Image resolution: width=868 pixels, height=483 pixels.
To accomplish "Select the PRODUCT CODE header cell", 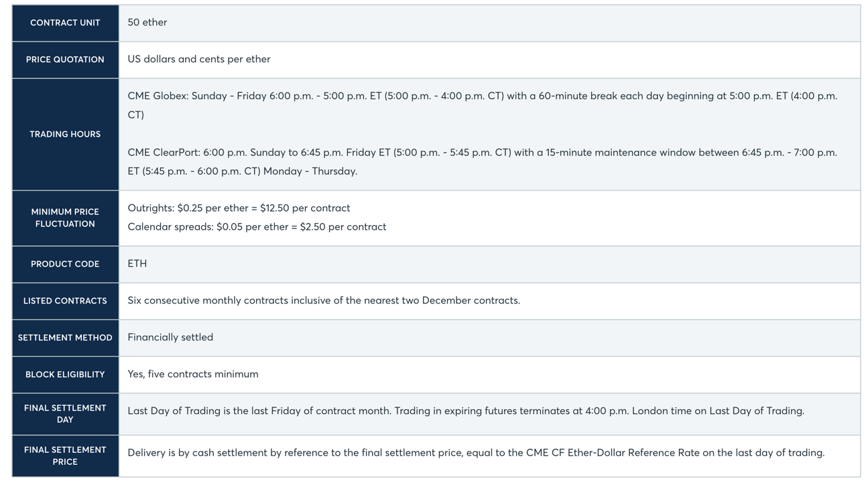I will click(x=65, y=264).
